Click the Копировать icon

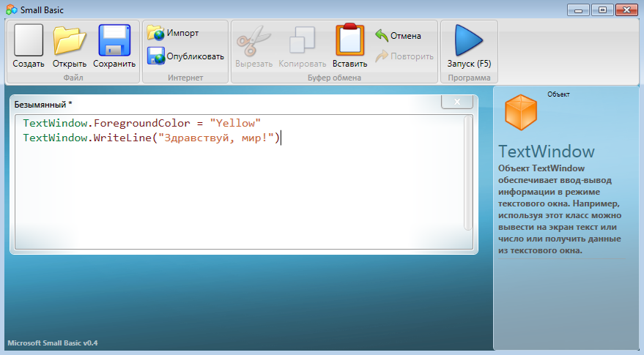(x=302, y=40)
